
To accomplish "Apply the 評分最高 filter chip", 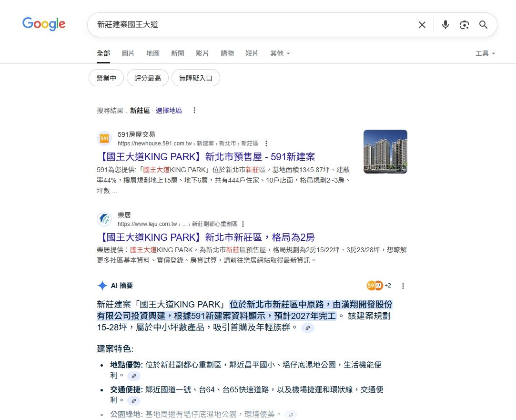I will (148, 78).
